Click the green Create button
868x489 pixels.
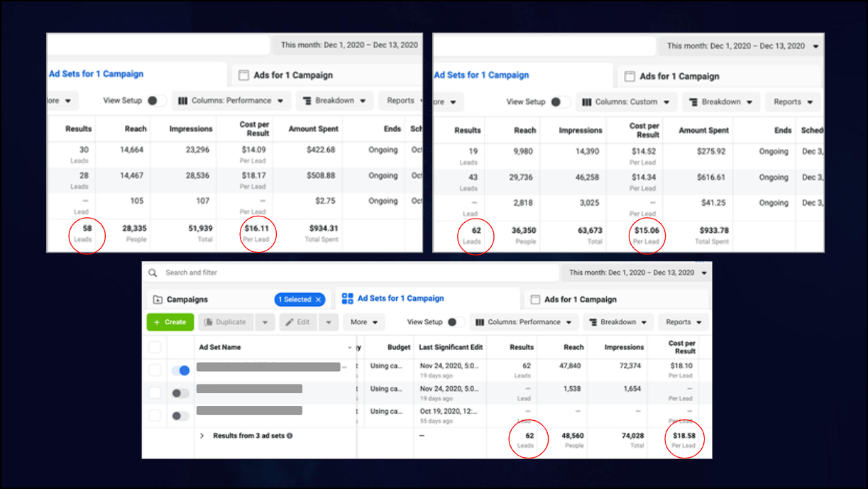[x=170, y=322]
